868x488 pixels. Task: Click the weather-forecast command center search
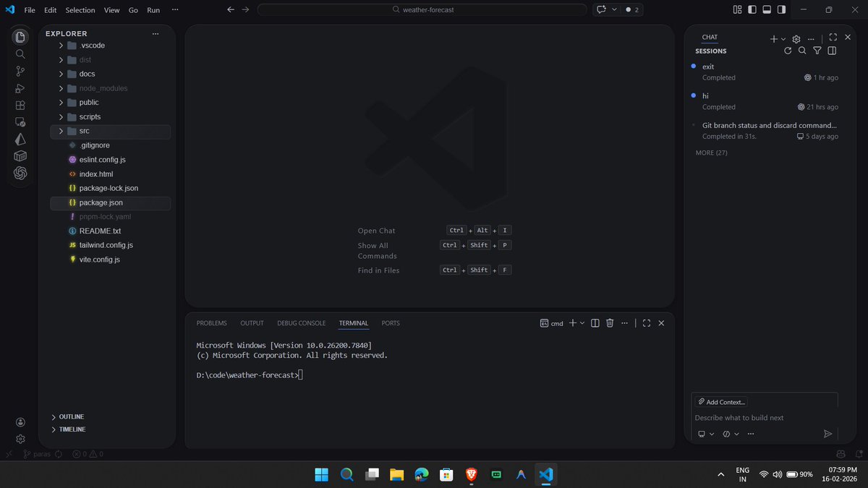422,10
